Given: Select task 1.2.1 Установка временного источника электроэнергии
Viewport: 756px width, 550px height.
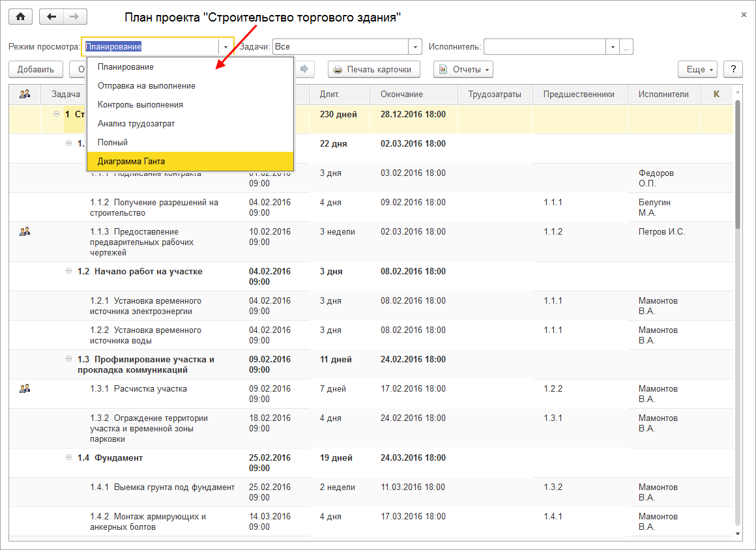Looking at the screenshot, I should pyautogui.click(x=145, y=306).
